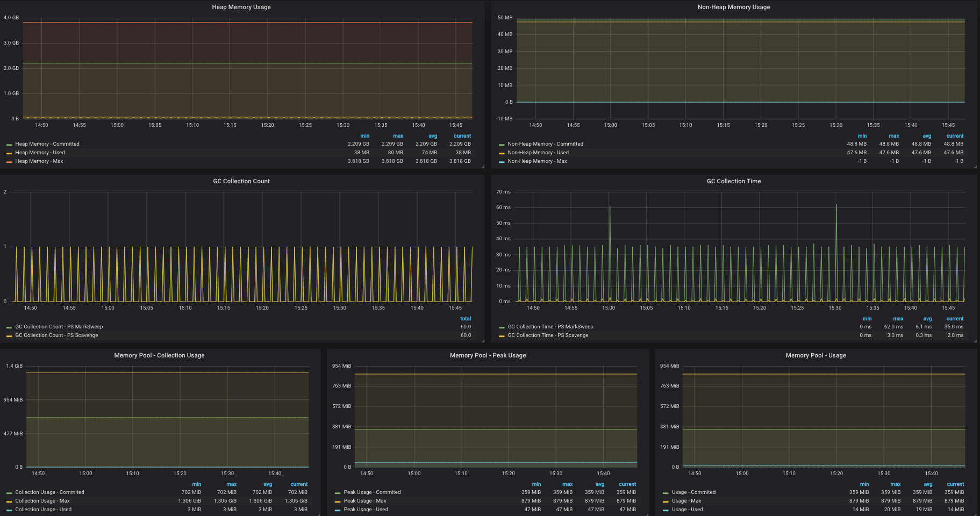Click the yellow color swatch for Heap Memory - Used
The width and height of the screenshot is (980, 516).
(x=9, y=153)
